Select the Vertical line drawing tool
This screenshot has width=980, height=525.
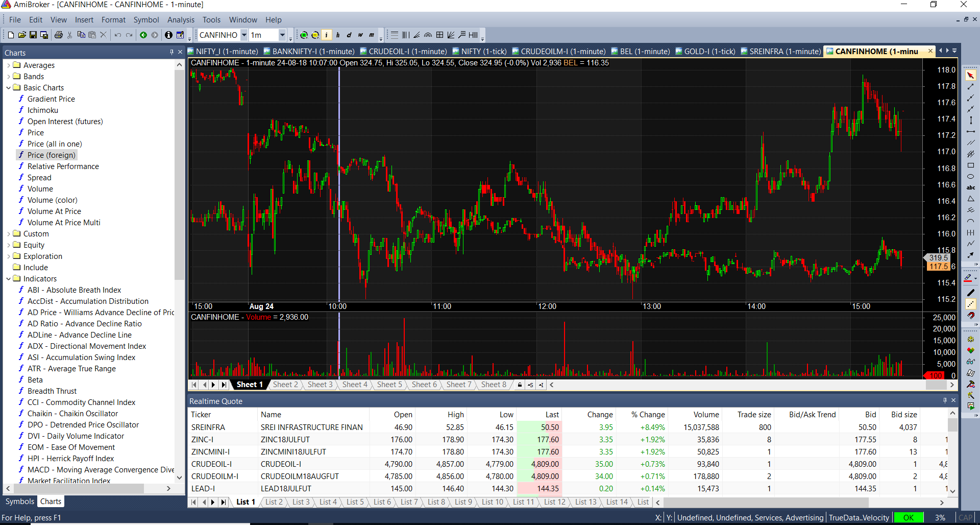pyautogui.click(x=970, y=121)
